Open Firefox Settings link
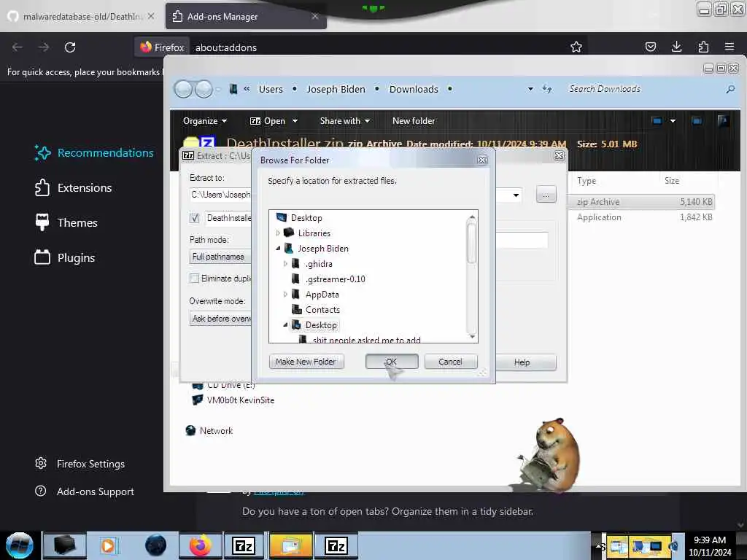 80,464
